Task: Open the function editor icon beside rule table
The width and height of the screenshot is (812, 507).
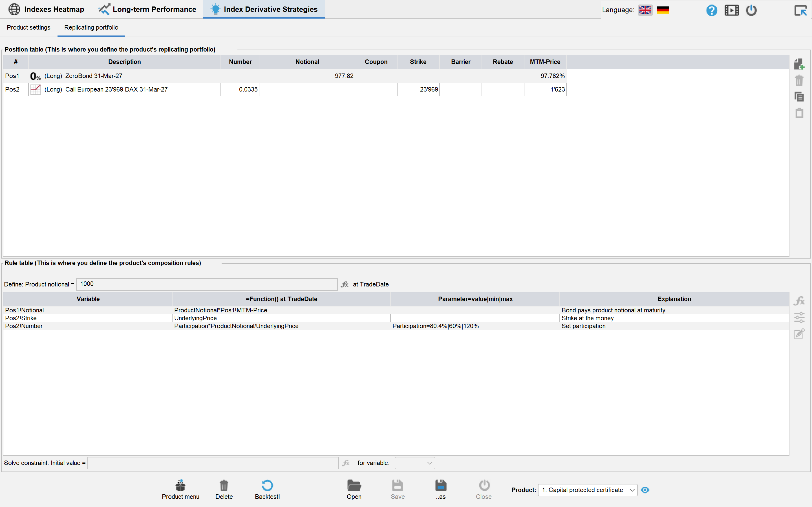Action: [799, 301]
